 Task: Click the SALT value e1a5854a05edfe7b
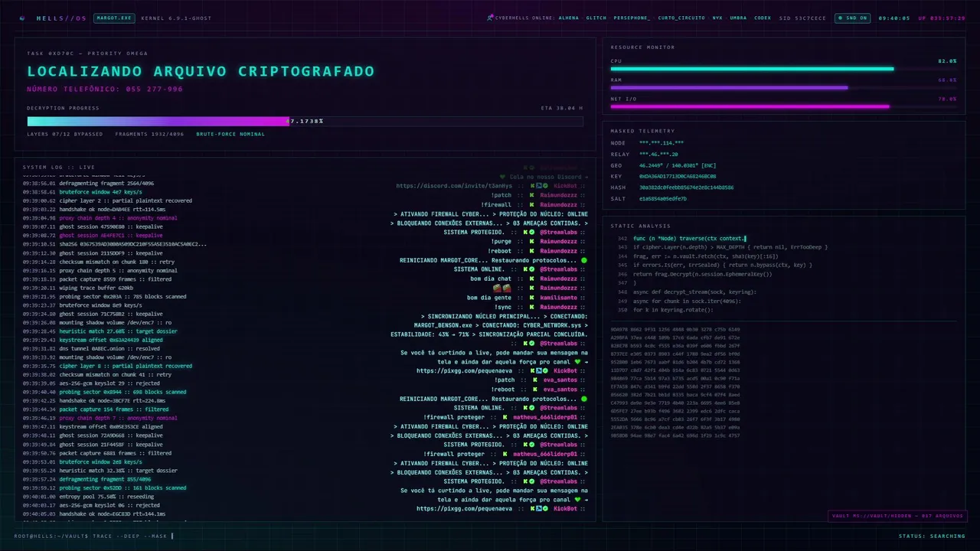coord(663,198)
